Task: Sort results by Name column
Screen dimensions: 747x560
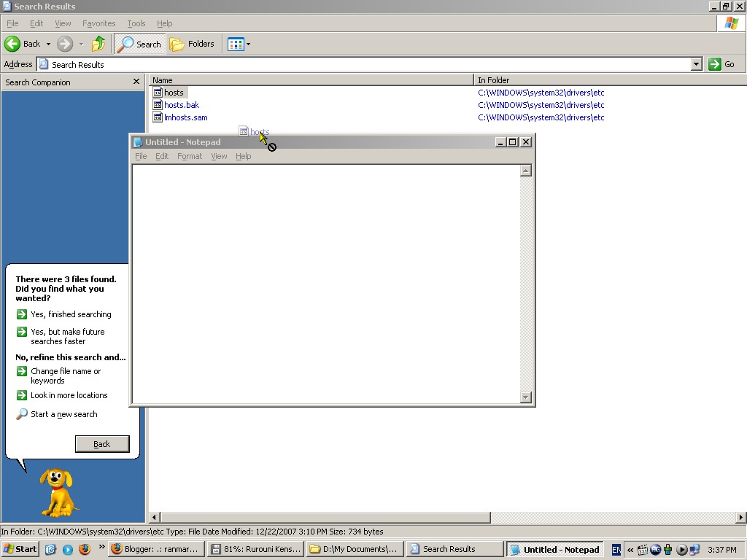Action: pos(311,80)
